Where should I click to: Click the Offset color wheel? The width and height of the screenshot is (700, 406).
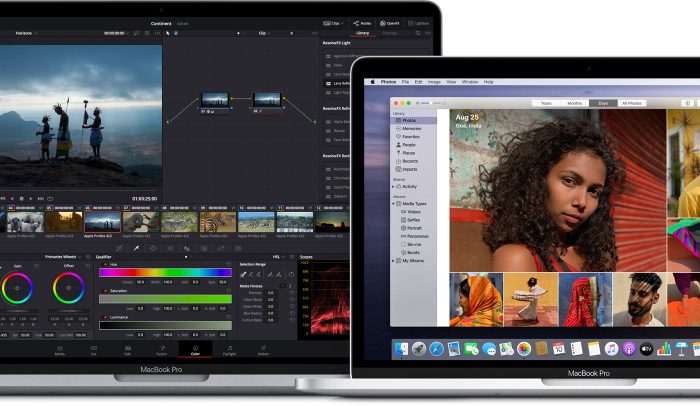68,288
